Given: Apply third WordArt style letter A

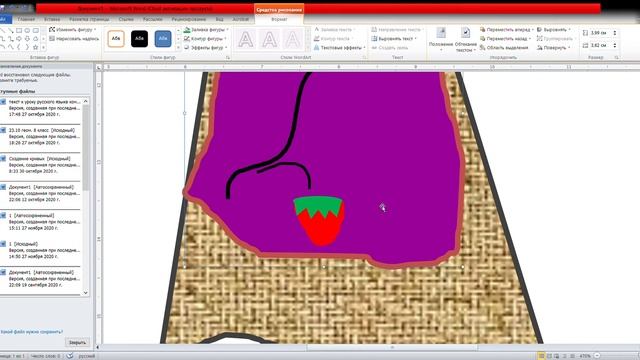Looking at the screenshot, I should point(293,40).
